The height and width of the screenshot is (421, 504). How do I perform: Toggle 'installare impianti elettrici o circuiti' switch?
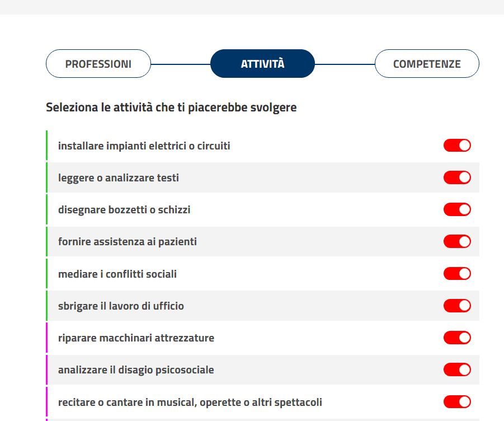click(457, 146)
